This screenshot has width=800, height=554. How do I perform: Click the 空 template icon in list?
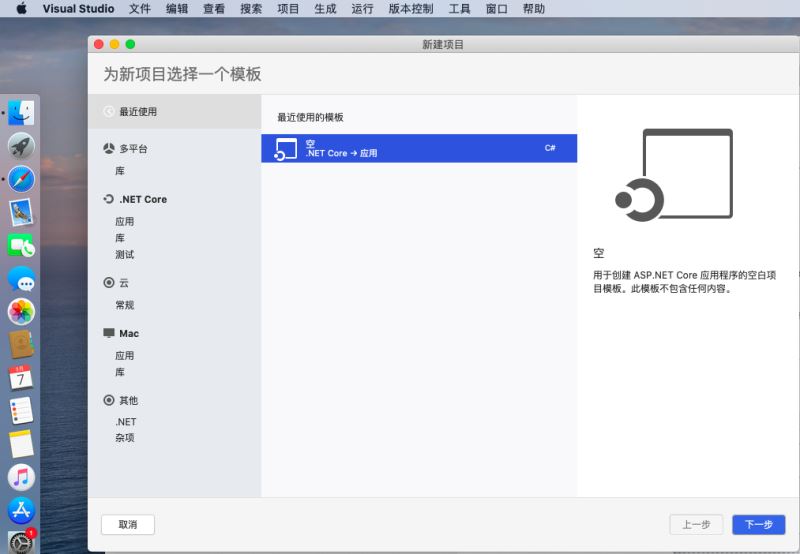coord(286,149)
